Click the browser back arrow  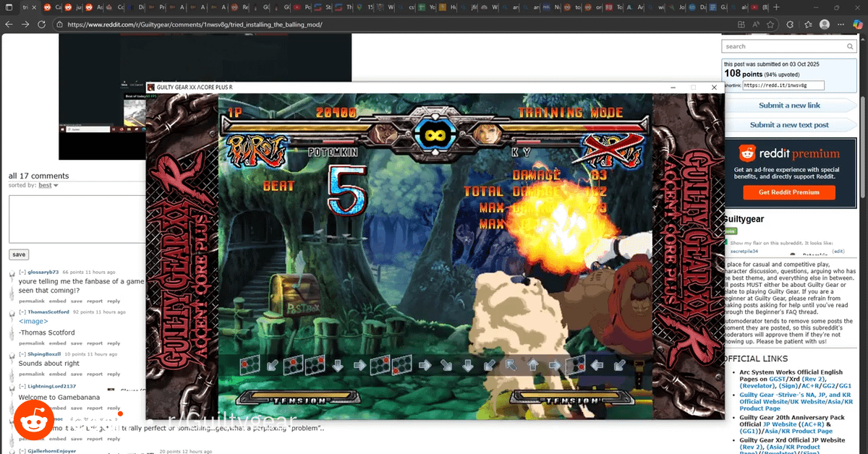coord(9,24)
